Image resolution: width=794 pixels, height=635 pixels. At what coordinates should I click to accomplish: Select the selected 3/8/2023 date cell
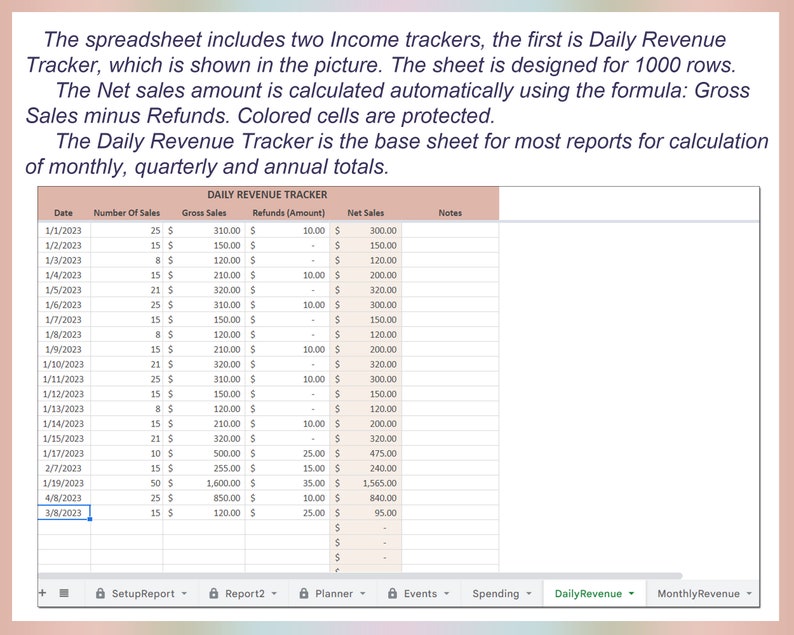pyautogui.click(x=64, y=512)
